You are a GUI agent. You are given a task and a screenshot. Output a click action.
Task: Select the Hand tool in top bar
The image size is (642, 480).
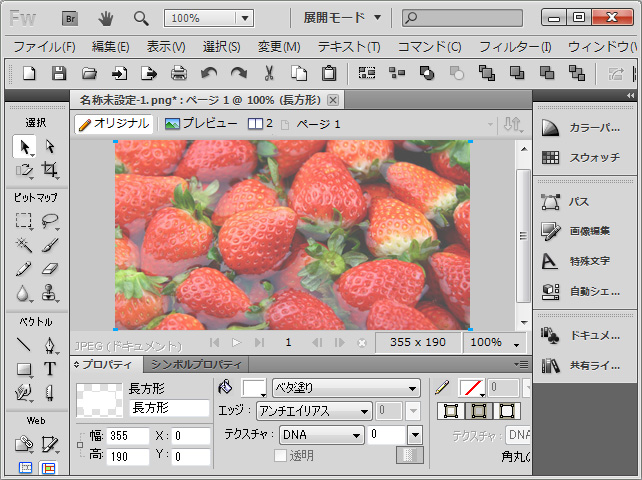pyautogui.click(x=106, y=18)
